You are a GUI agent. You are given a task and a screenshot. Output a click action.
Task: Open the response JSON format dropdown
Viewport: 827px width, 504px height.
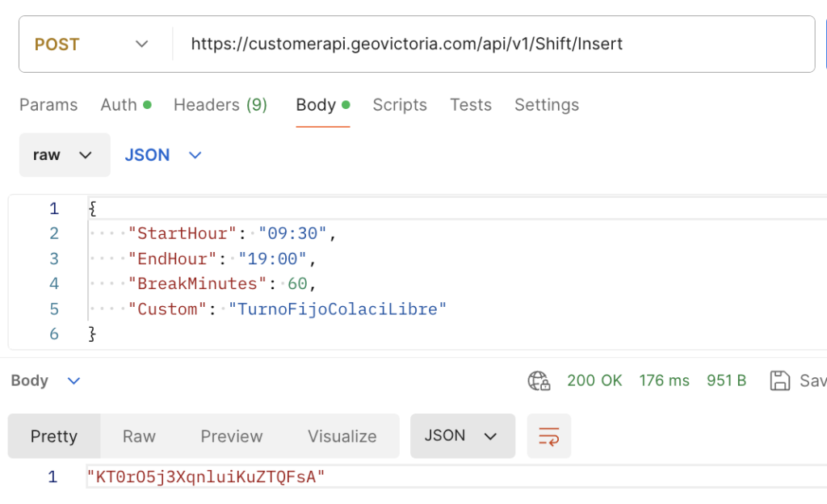(x=462, y=436)
